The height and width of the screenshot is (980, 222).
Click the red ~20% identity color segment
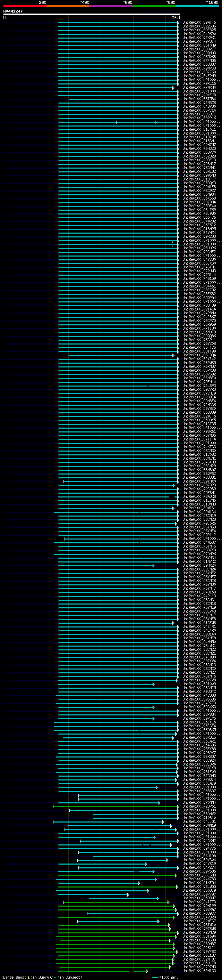pos(25,6)
